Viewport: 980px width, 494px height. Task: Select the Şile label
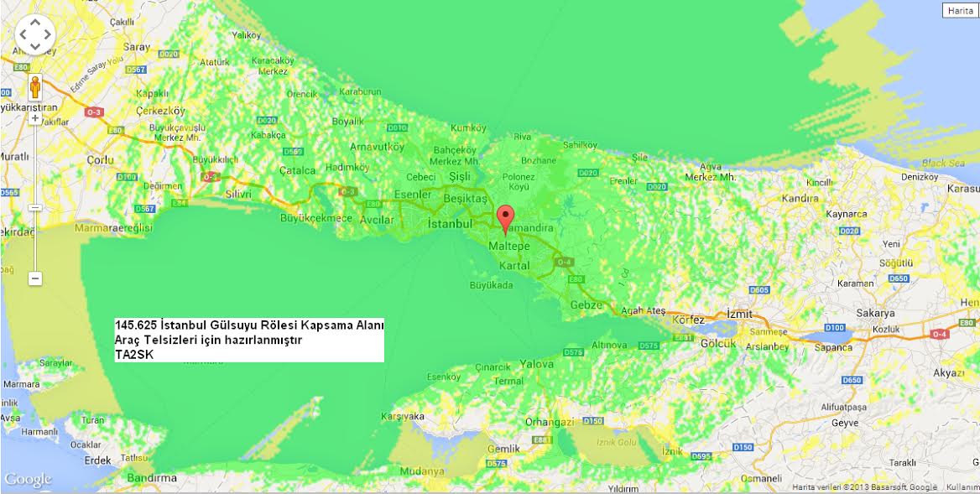pos(640,157)
